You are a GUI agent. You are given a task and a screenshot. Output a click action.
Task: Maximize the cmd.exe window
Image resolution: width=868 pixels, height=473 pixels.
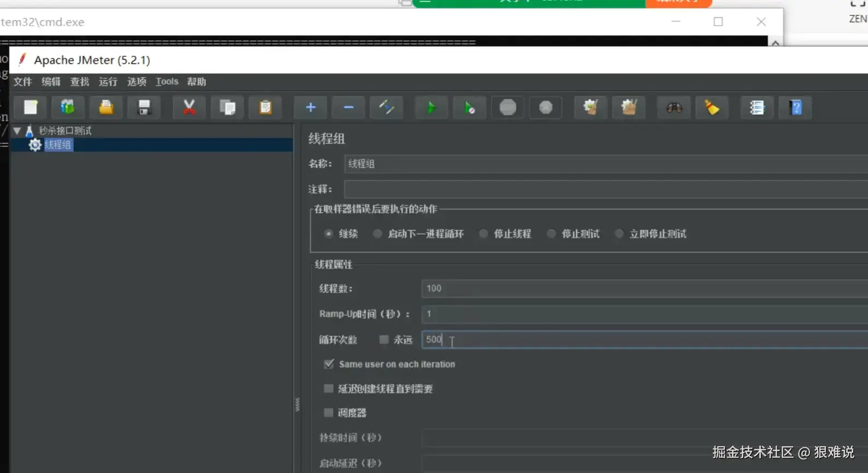click(718, 21)
